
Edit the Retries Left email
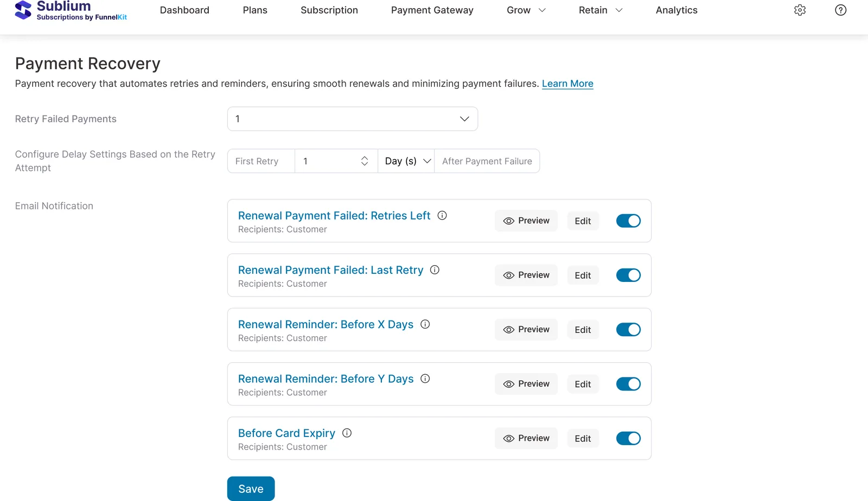[583, 221]
